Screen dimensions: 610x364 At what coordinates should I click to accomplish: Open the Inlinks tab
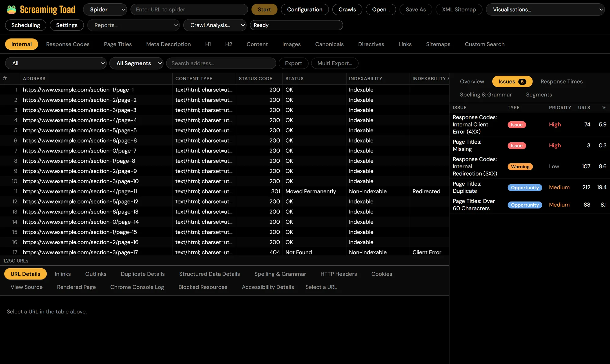pos(63,274)
